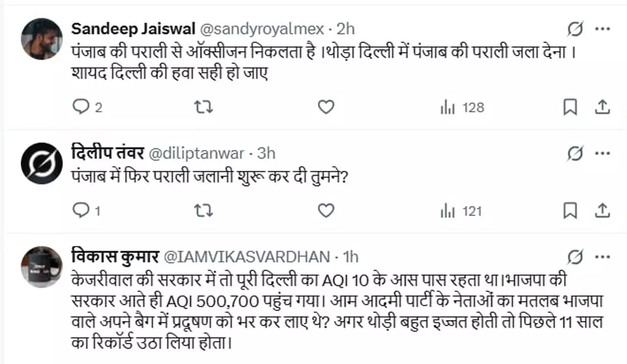This screenshot has height=364, width=627.
Task: Bookmark दिलीप तंवर's tweet
Action: pyautogui.click(x=570, y=211)
